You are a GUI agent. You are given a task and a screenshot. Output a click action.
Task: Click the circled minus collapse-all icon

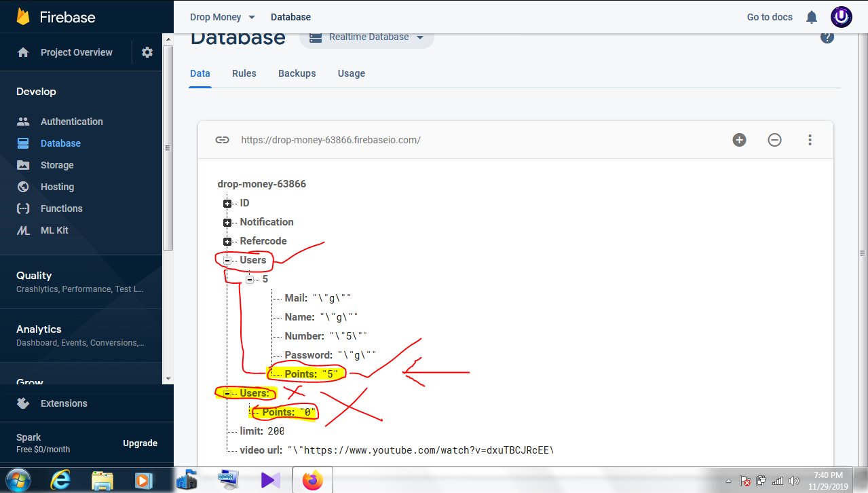774,140
